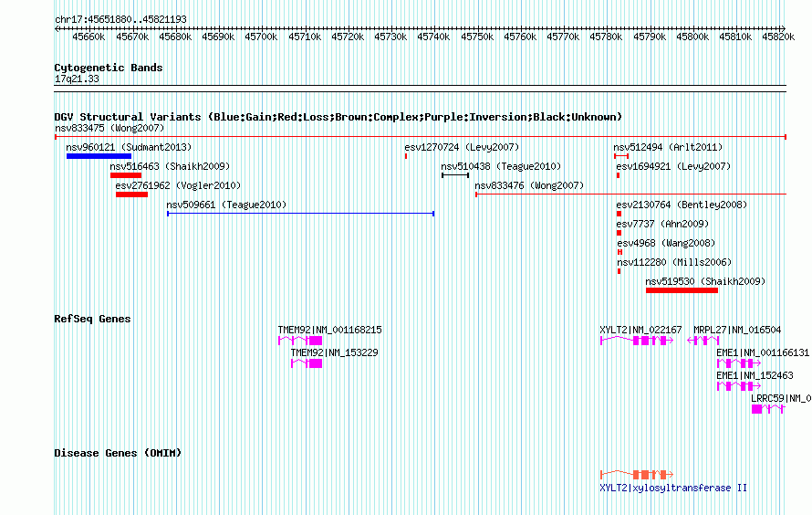Image resolution: width=812 pixels, height=515 pixels.
Task: Click the MRPL27|NM_016504 text label
Action: [x=737, y=330]
